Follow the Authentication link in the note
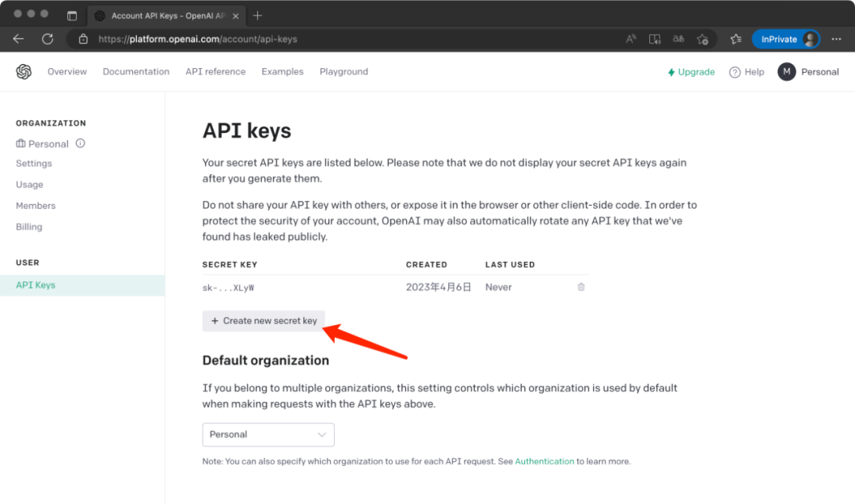Screen dimensions: 855x504 (545, 461)
